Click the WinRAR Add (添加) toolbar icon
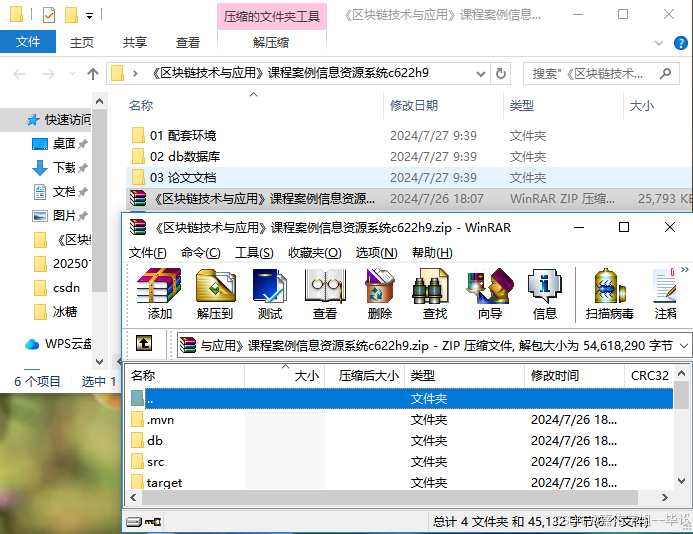Image resolution: width=693 pixels, height=534 pixels. (x=159, y=294)
